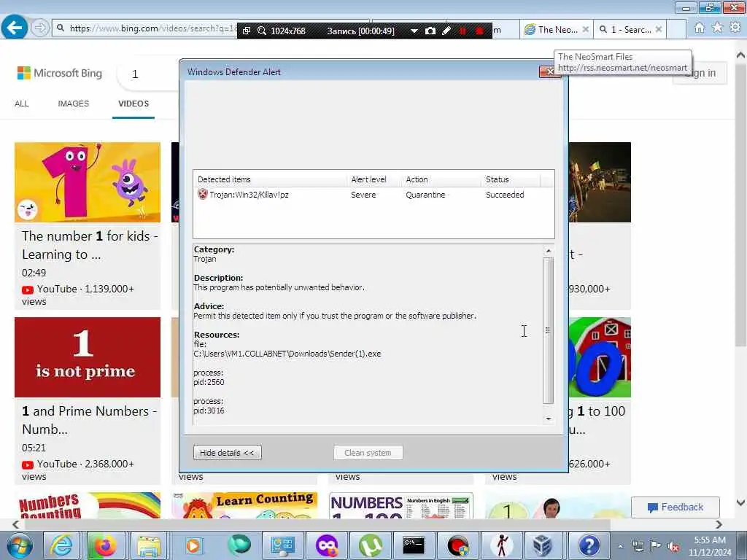Select the VIDEOS search tab
747x560 pixels.
pyautogui.click(x=133, y=104)
